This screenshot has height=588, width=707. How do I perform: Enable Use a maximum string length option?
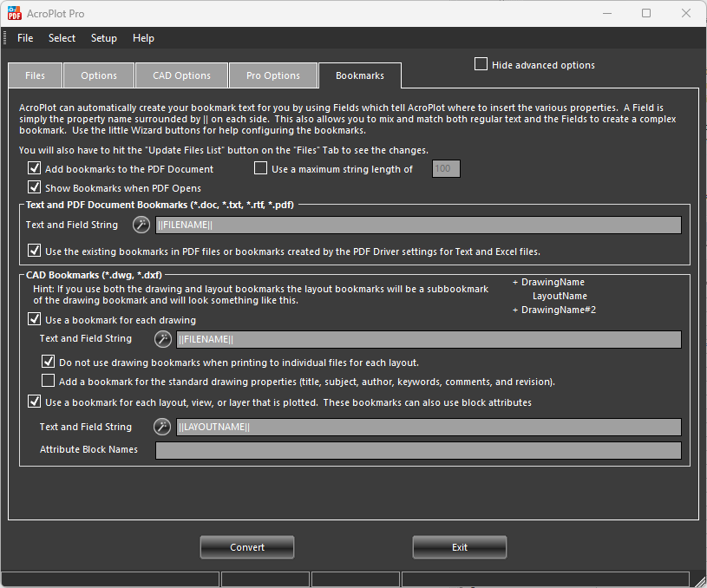[260, 168]
